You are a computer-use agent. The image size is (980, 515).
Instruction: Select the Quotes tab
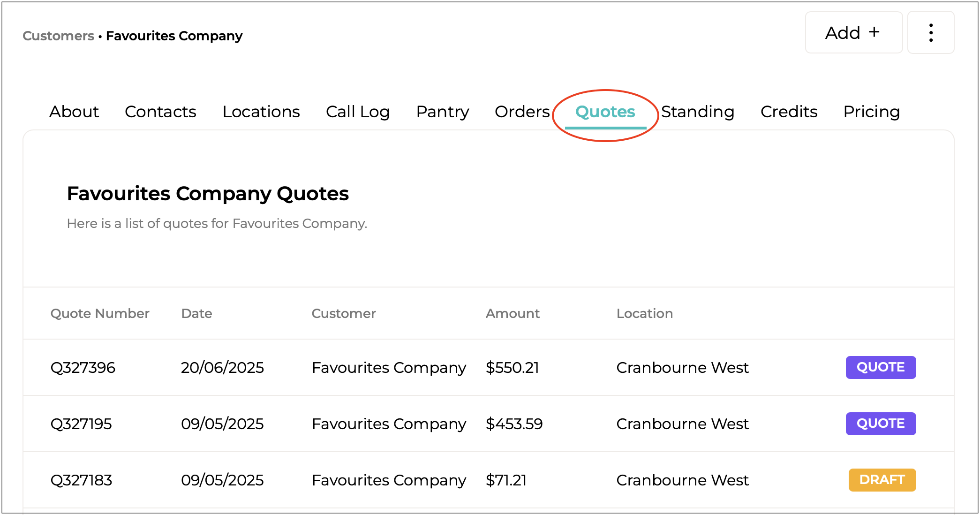click(x=605, y=112)
